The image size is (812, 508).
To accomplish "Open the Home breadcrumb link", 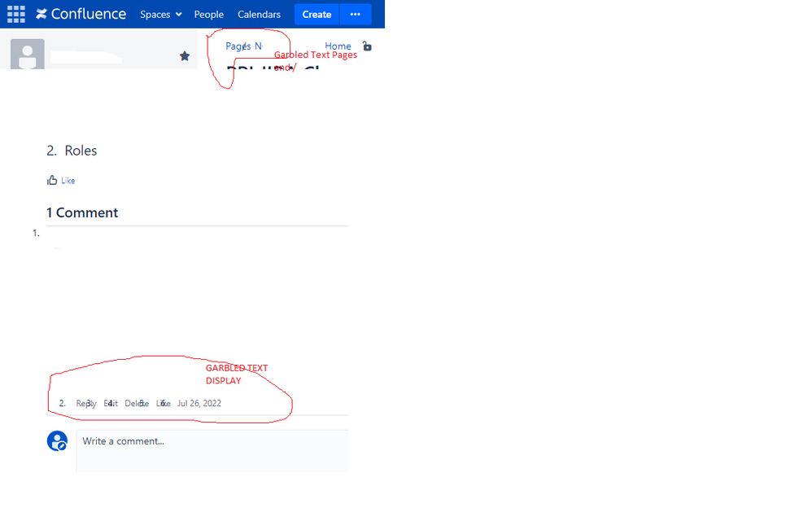I will 338,46.
